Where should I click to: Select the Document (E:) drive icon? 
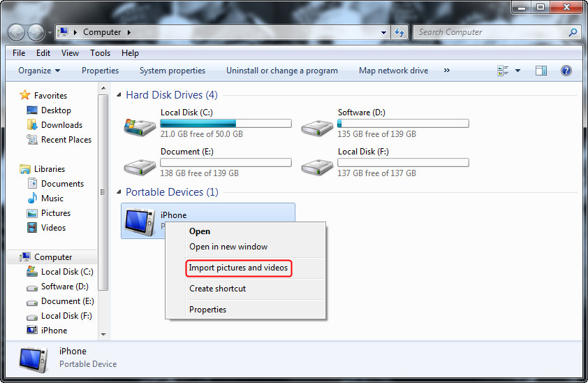pos(140,167)
